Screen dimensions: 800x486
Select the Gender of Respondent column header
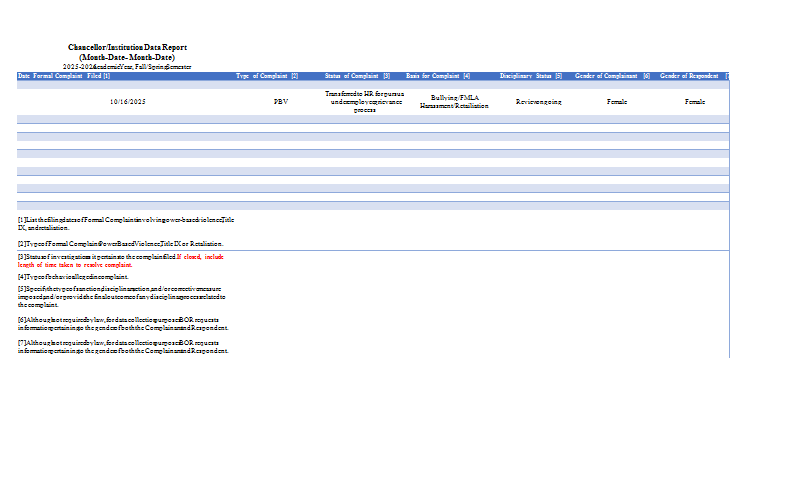tap(692, 76)
